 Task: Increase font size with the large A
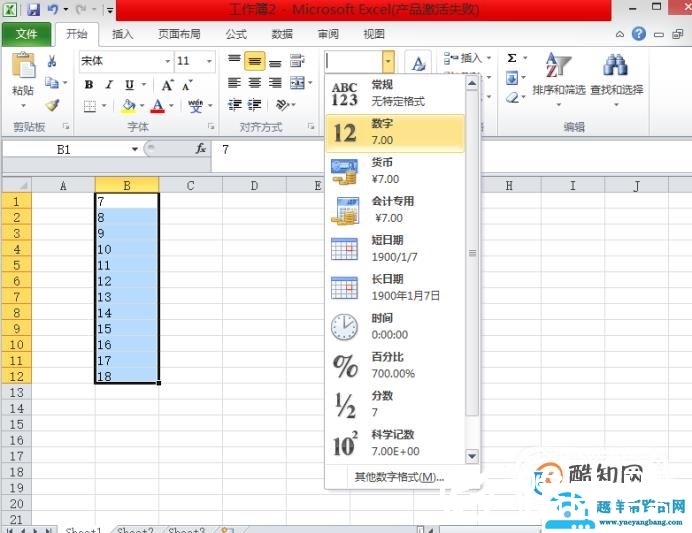click(x=167, y=85)
